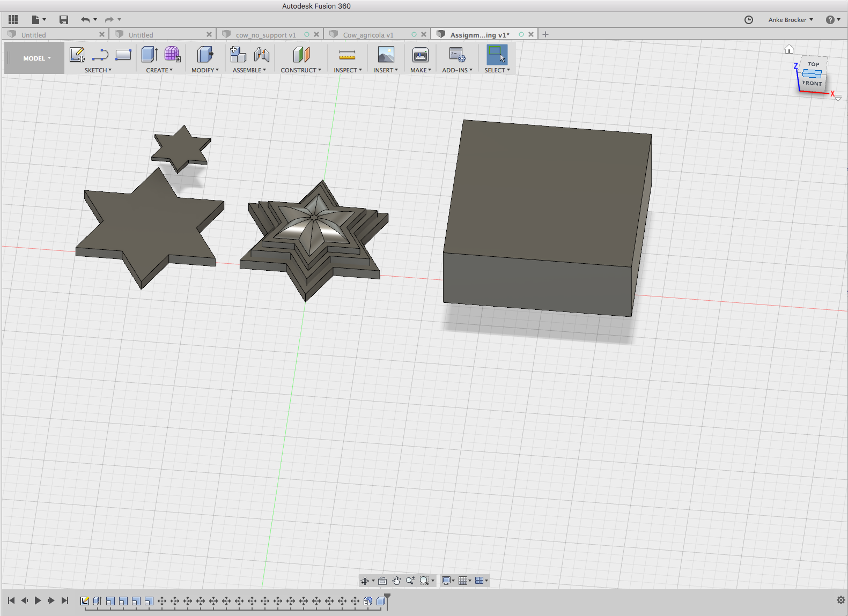Open the Help menu
The height and width of the screenshot is (616, 848).
tap(832, 20)
